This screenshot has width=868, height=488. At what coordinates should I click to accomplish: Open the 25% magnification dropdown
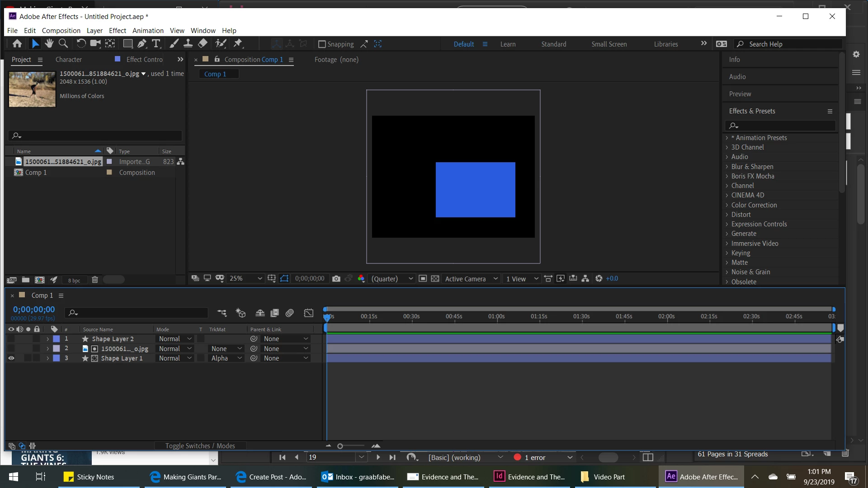pyautogui.click(x=245, y=279)
